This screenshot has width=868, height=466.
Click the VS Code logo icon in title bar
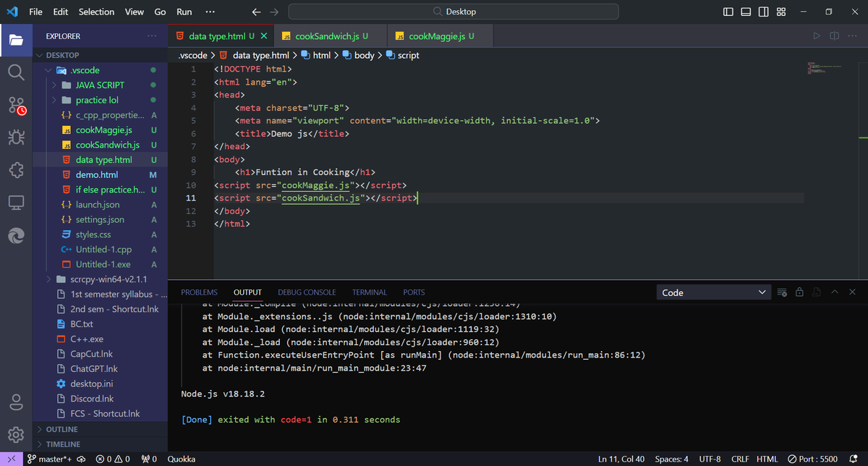tap(12, 12)
